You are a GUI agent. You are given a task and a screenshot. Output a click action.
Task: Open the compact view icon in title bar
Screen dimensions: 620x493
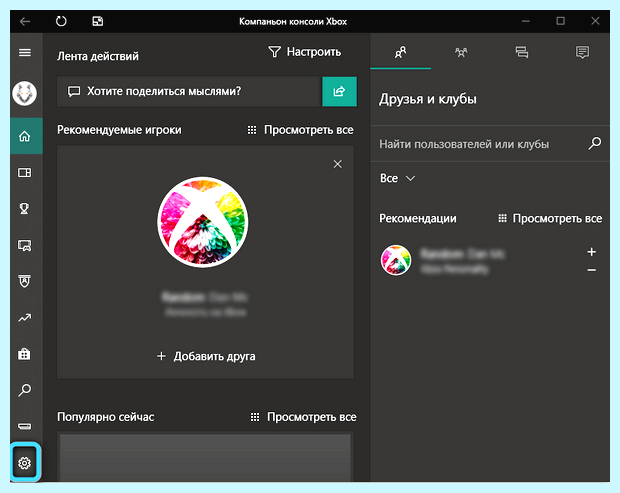(97, 21)
